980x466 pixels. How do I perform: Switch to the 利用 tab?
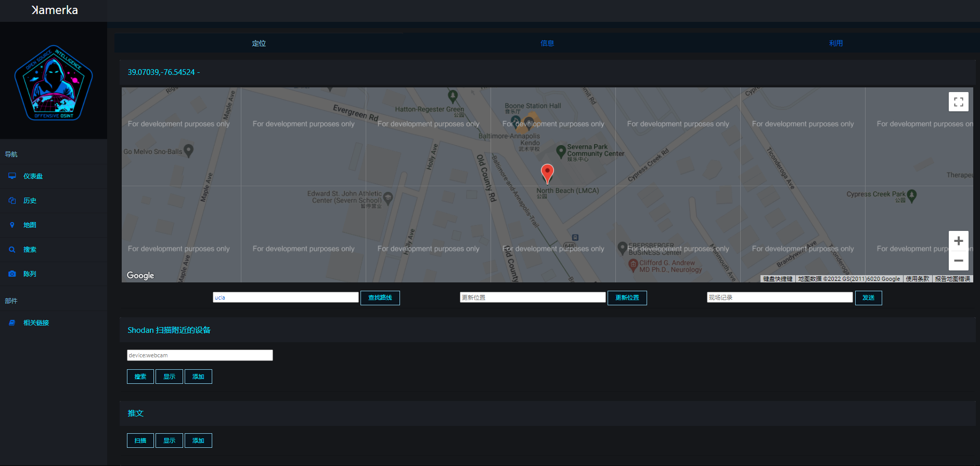point(836,43)
